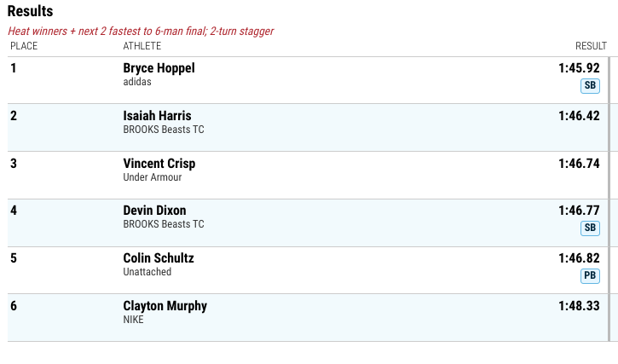Click the Under Armour team label
The image size is (618, 364).
(x=153, y=177)
